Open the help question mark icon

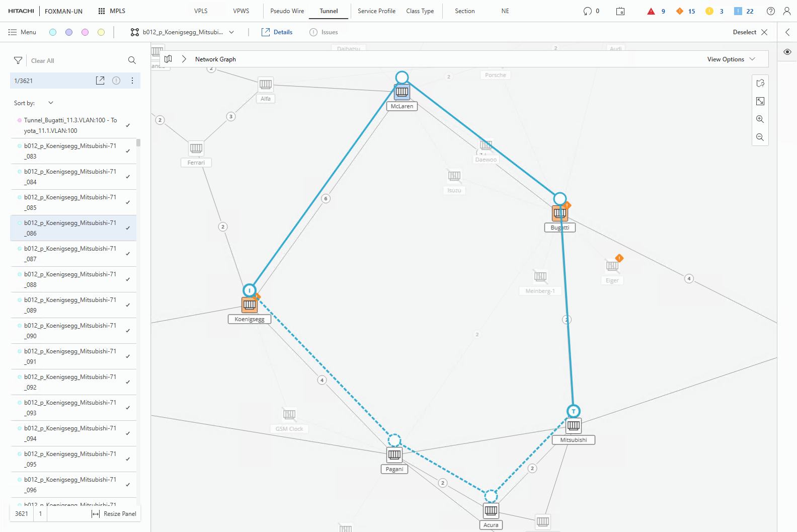[770, 11]
